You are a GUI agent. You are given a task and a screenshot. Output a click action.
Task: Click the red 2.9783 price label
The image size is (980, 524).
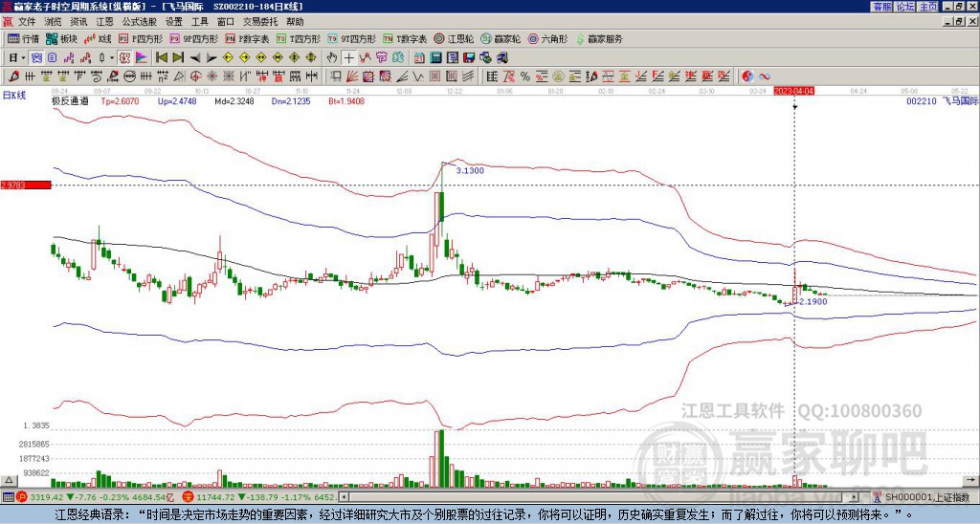coord(26,186)
